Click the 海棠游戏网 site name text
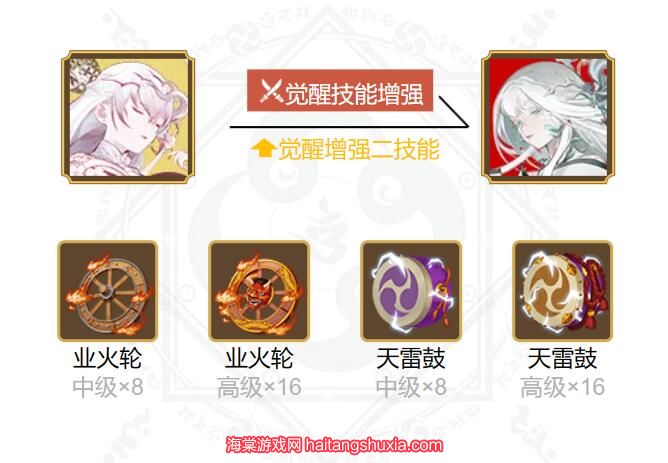 [x=264, y=446]
